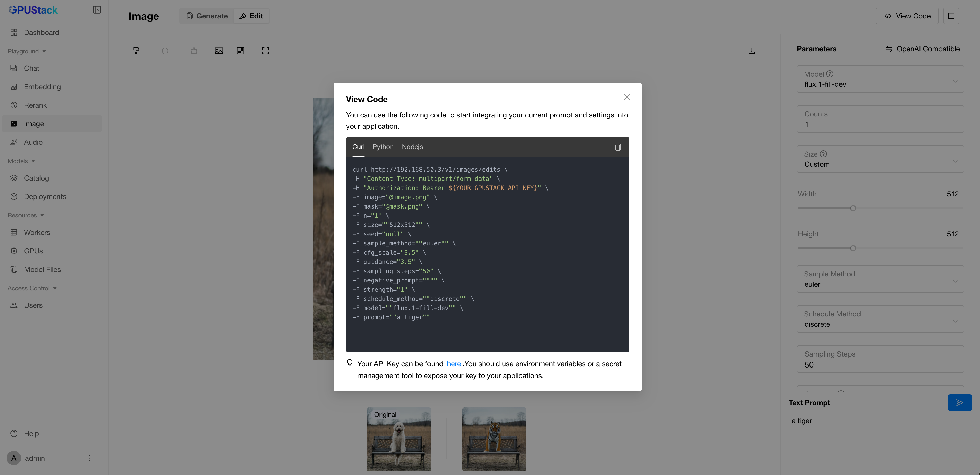Open the Model dropdown flux.1-fill-dev
Screen dimensions: 980x475
880,79
